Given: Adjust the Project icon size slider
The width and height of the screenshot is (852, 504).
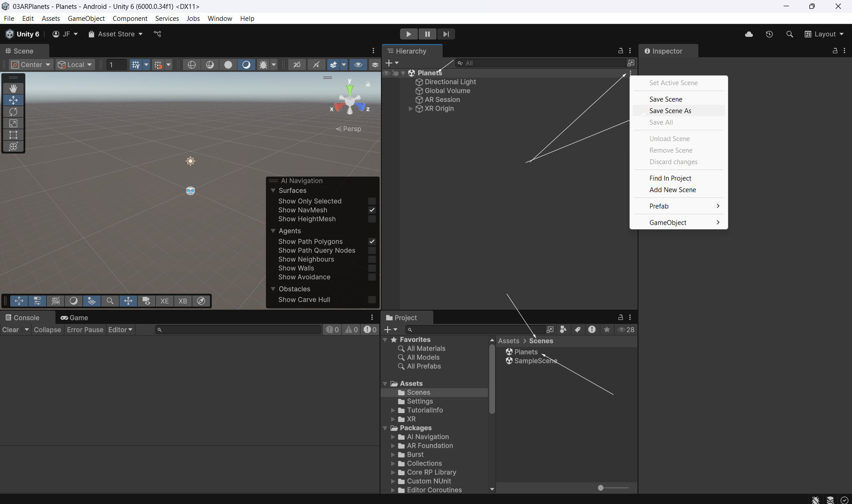Looking at the screenshot, I should [x=601, y=488].
